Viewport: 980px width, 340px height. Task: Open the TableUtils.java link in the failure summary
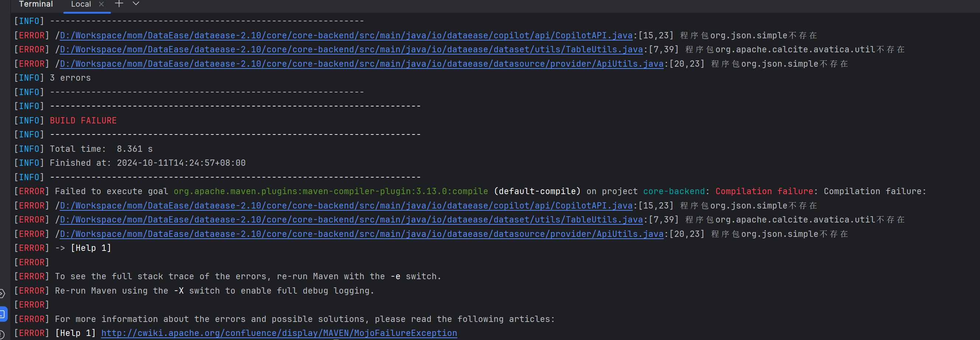point(350,220)
